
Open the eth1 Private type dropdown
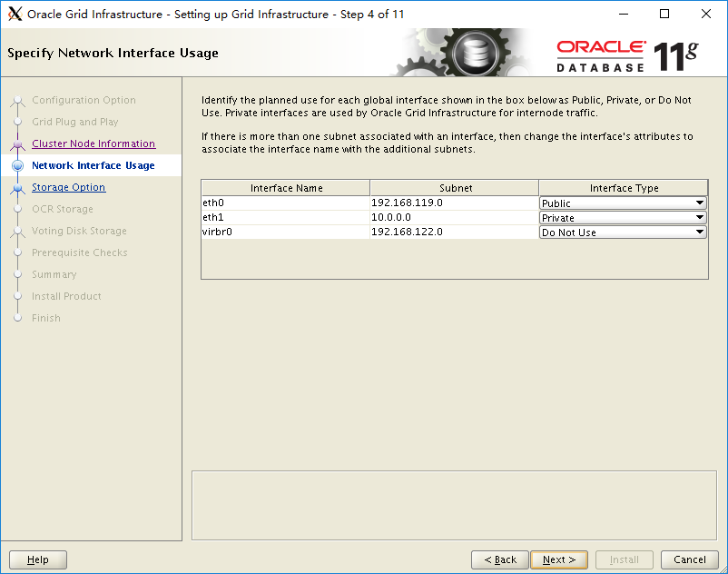[x=623, y=217]
